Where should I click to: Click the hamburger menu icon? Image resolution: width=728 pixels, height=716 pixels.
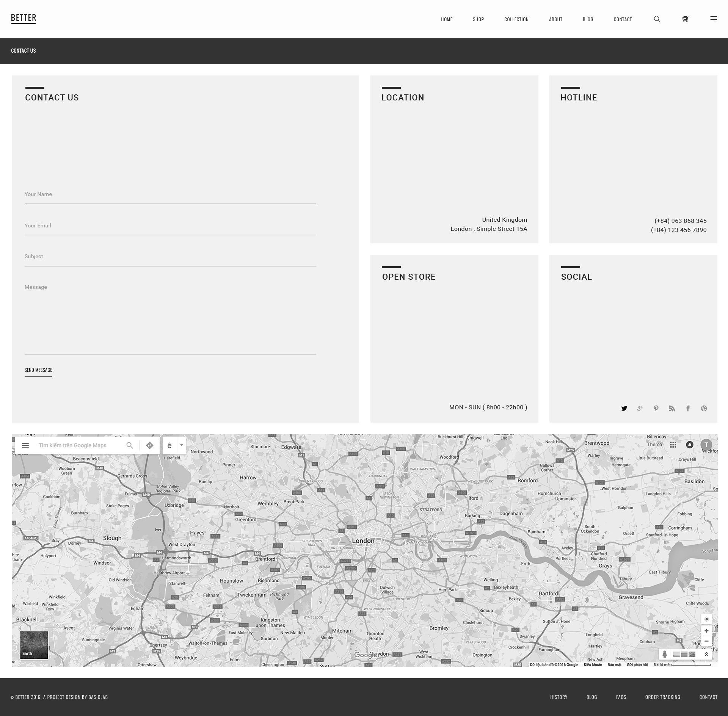714,19
